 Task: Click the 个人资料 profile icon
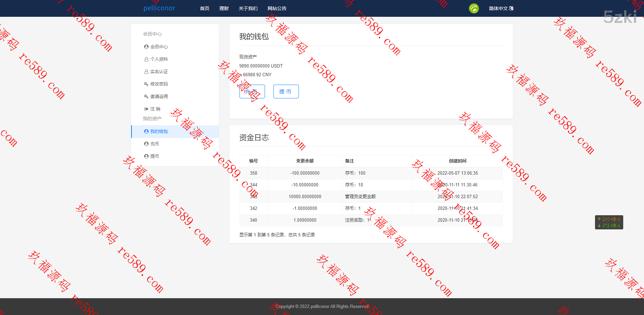146,59
